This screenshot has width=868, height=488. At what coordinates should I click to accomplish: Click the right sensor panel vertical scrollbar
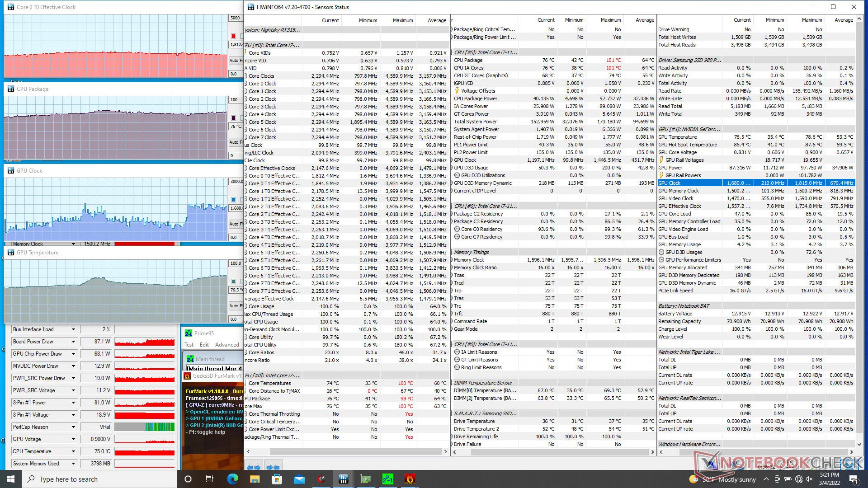(x=859, y=230)
